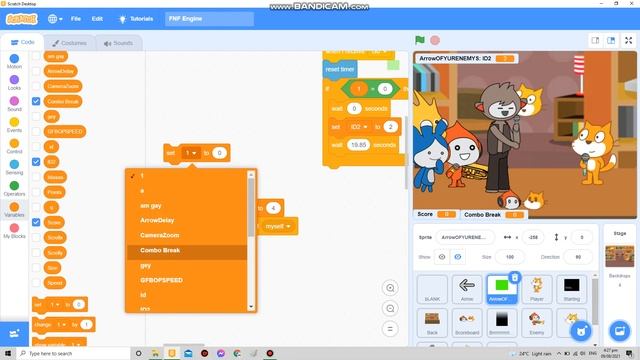Viewport: 640px width, 360px height.
Task: Uncheck the ID2 variable checkbox
Action: click(x=36, y=162)
